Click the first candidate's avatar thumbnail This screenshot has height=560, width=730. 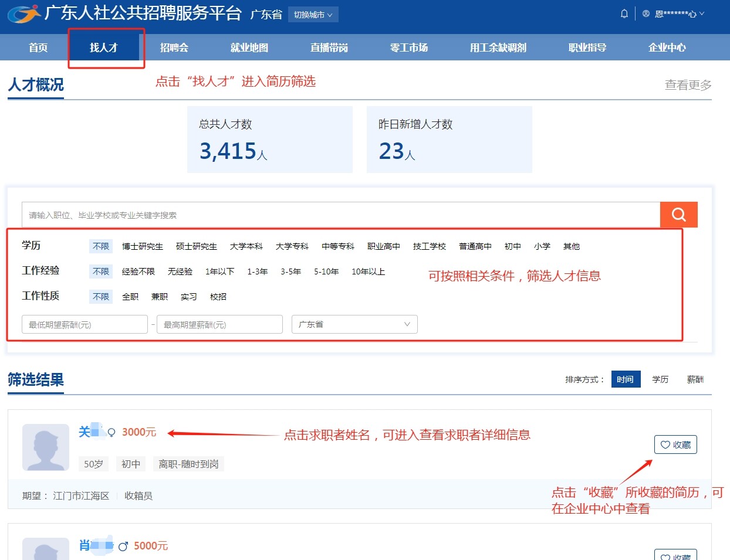tap(46, 447)
